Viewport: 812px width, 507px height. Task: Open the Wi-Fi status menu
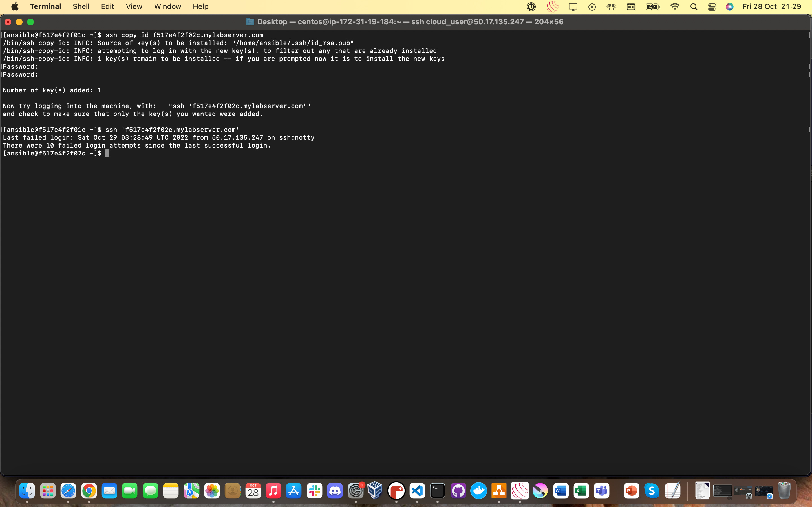(674, 6)
